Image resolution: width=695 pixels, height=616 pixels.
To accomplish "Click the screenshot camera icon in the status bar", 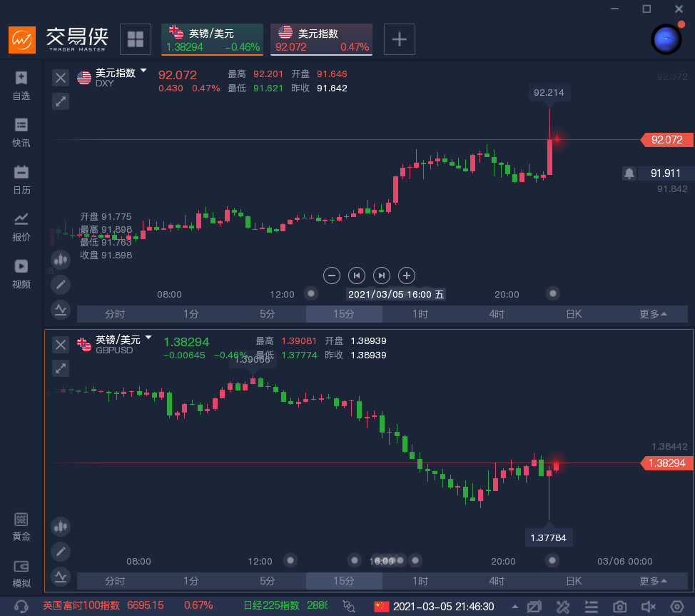I will point(619,606).
